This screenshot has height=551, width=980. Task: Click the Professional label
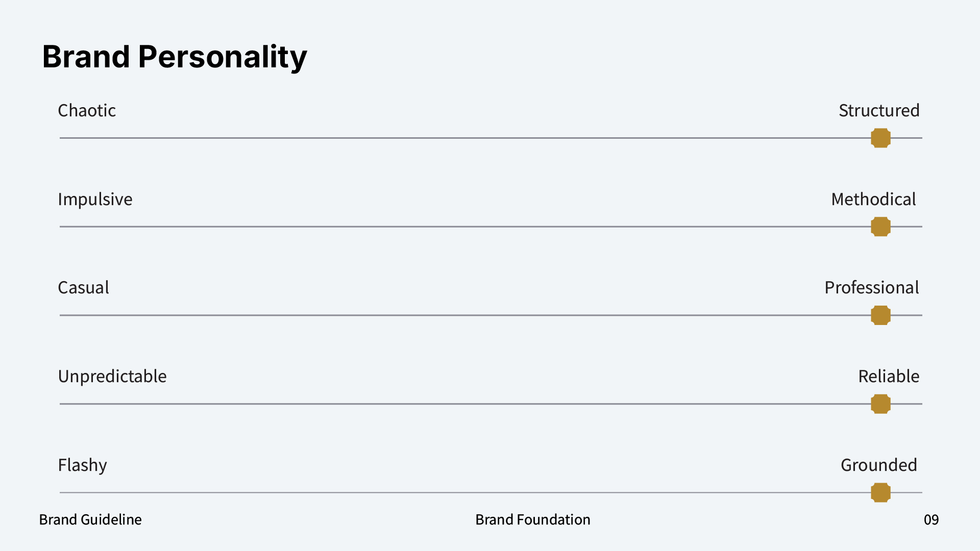[x=871, y=288]
